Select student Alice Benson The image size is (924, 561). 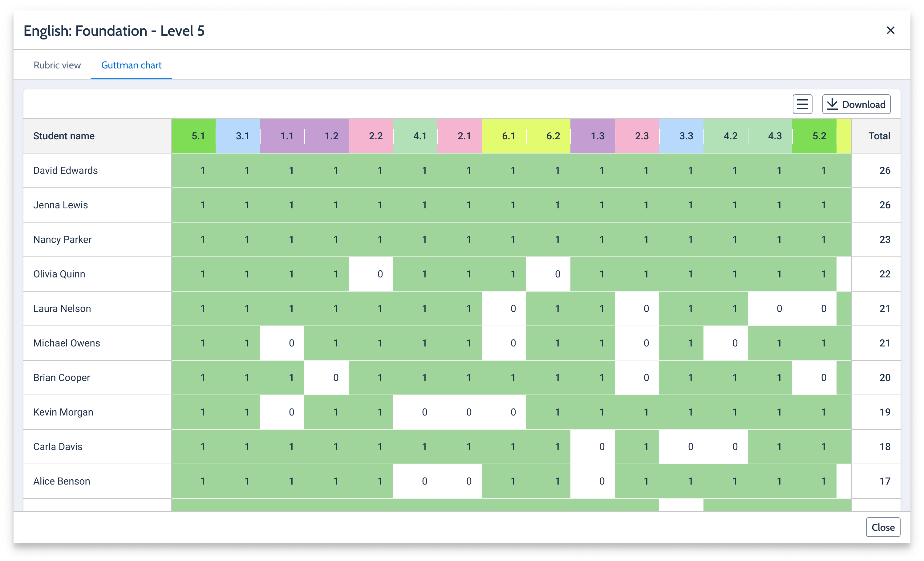(x=62, y=481)
